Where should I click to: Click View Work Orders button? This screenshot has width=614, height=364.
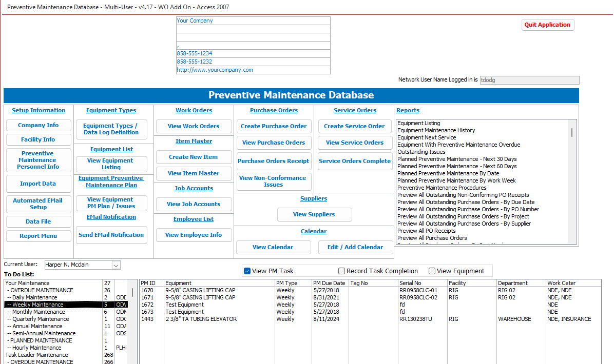click(x=194, y=126)
